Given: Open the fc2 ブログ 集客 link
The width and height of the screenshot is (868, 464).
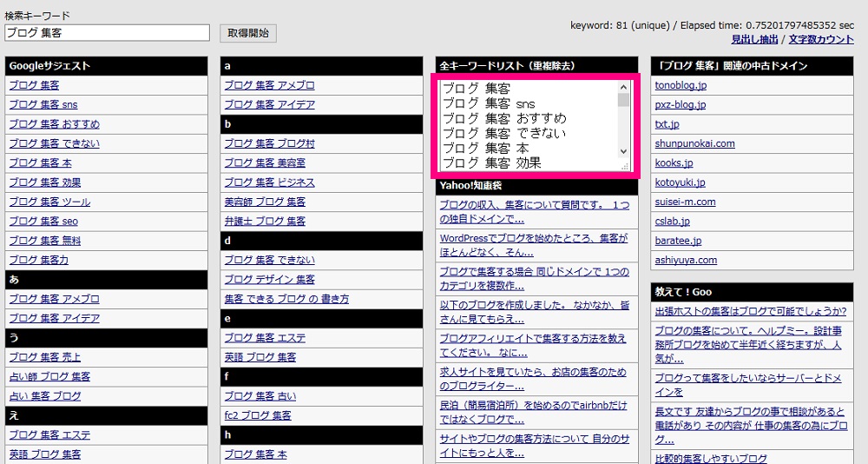Looking at the screenshot, I should pyautogui.click(x=258, y=415).
